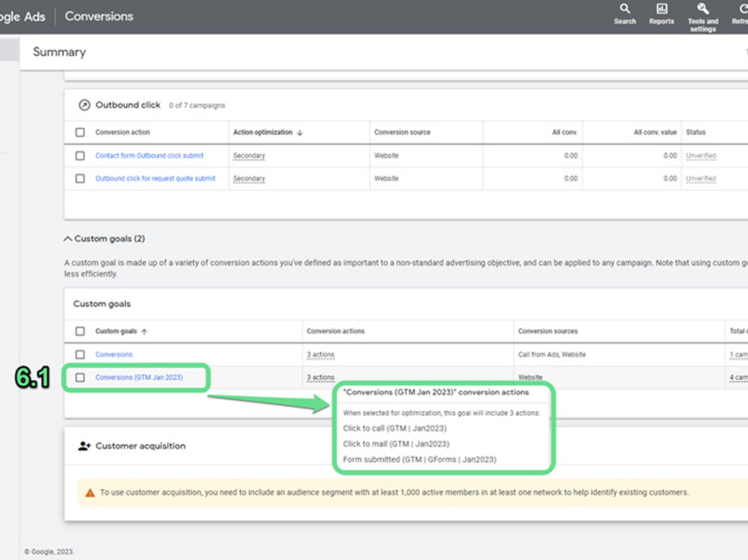Click the Status column header

(696, 132)
